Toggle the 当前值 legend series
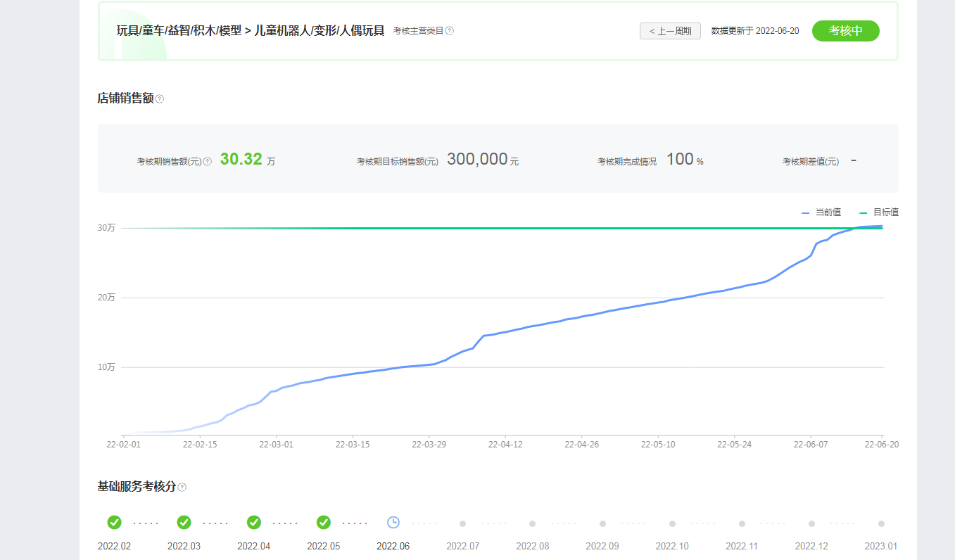 tap(821, 212)
